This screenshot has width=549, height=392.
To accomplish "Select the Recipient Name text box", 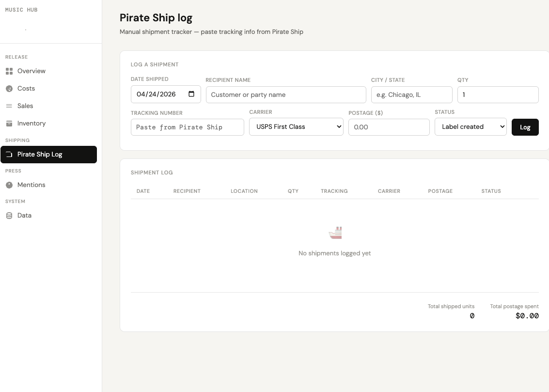I will (x=285, y=94).
